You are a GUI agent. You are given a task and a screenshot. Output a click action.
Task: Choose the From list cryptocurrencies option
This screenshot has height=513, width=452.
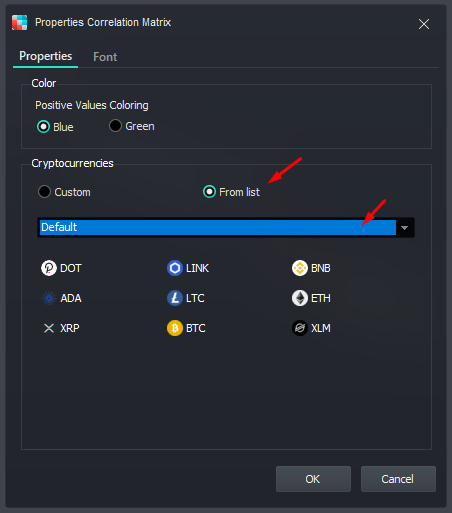tap(209, 192)
